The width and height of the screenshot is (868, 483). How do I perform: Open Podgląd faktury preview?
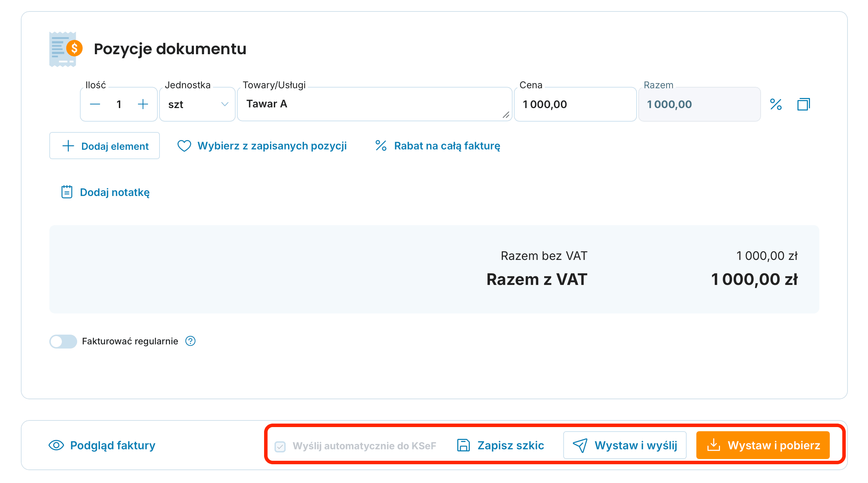[102, 445]
